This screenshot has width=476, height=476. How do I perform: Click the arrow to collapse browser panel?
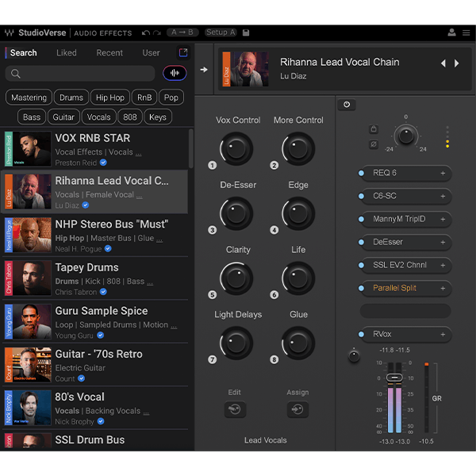click(204, 70)
